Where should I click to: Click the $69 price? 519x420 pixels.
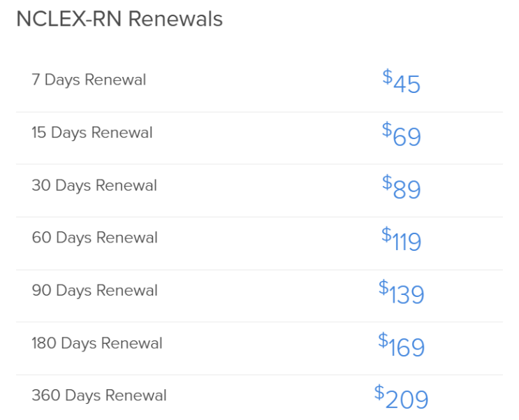402,133
